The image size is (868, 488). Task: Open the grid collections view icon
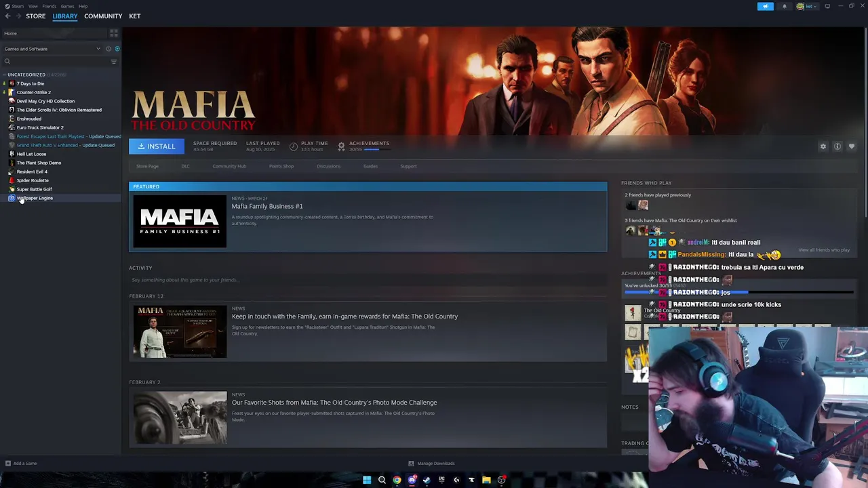114,33
